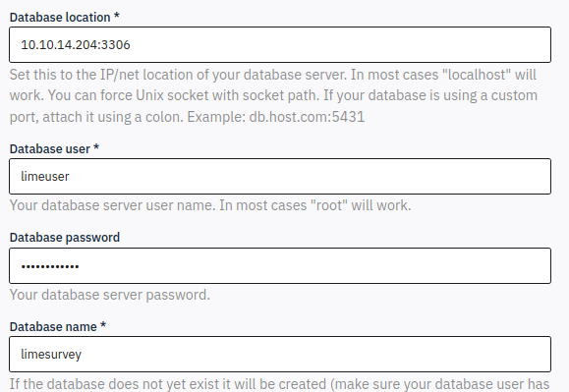This screenshot has width=569, height=392.
Task: Click the 'Database location *' label
Action: tap(64, 17)
